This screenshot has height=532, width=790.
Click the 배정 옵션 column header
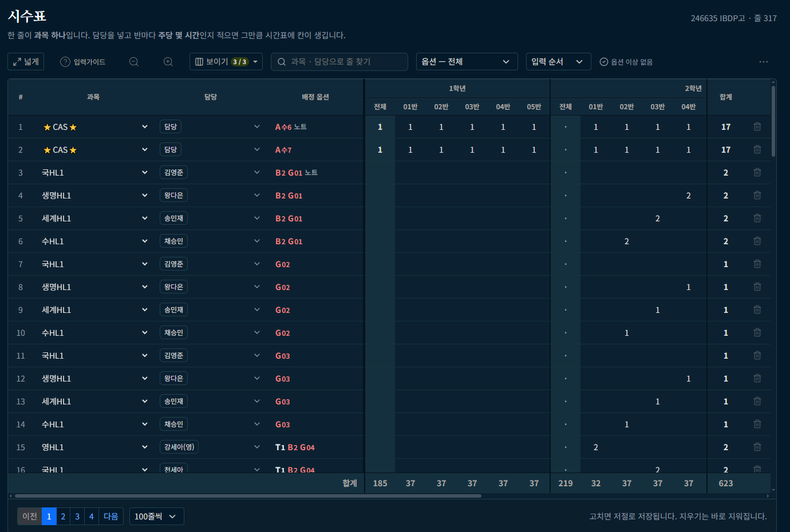click(315, 97)
